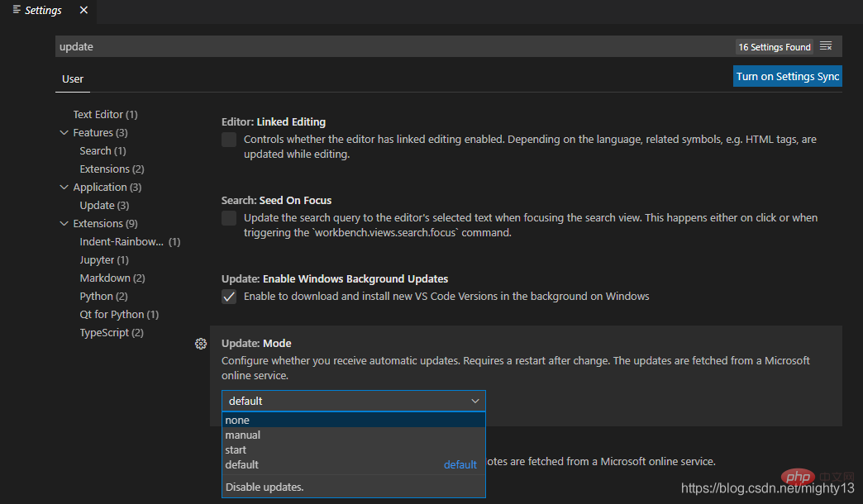Enable the Seed On Focus checkbox
This screenshot has width=863, height=504.
coord(229,218)
